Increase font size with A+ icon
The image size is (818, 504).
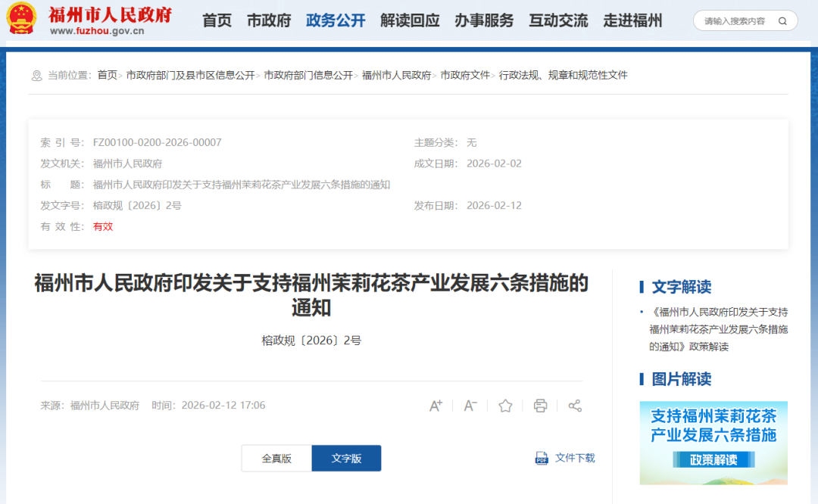click(x=436, y=406)
